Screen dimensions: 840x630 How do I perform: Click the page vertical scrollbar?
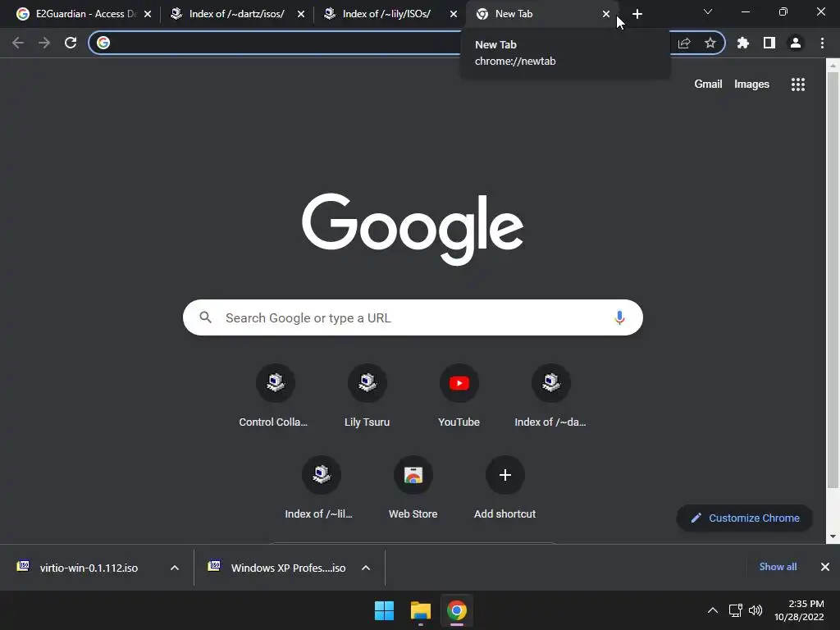[833, 279]
